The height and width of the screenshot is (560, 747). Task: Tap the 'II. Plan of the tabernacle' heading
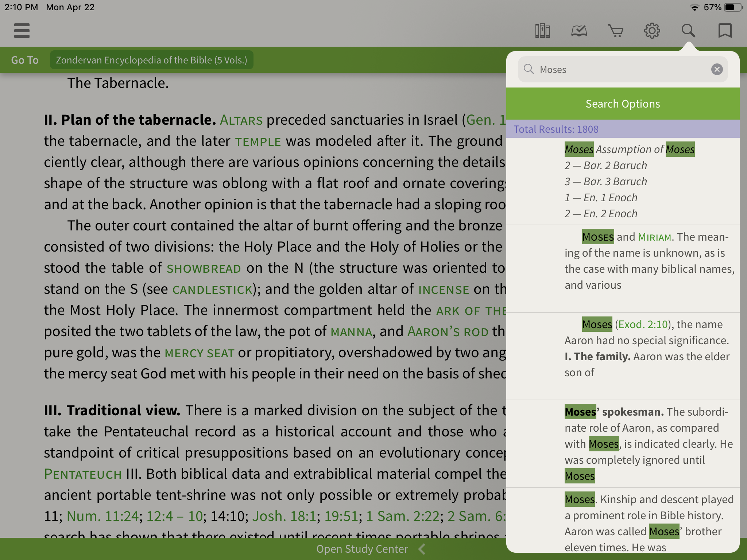pyautogui.click(x=130, y=120)
